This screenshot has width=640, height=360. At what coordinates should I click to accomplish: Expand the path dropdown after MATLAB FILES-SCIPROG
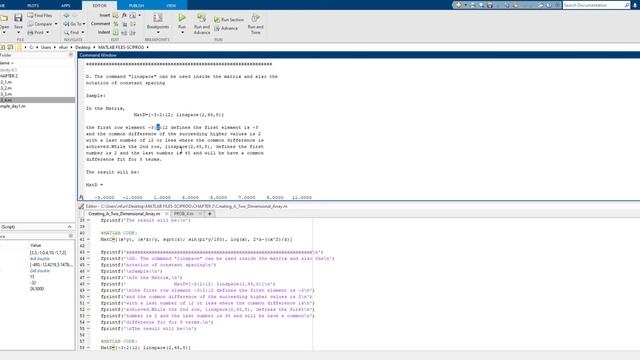point(147,47)
